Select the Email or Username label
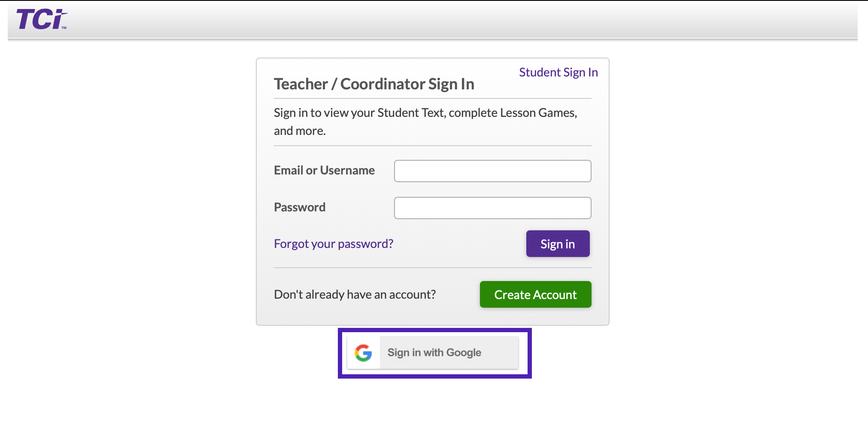The width and height of the screenshot is (868, 428). pos(324,170)
